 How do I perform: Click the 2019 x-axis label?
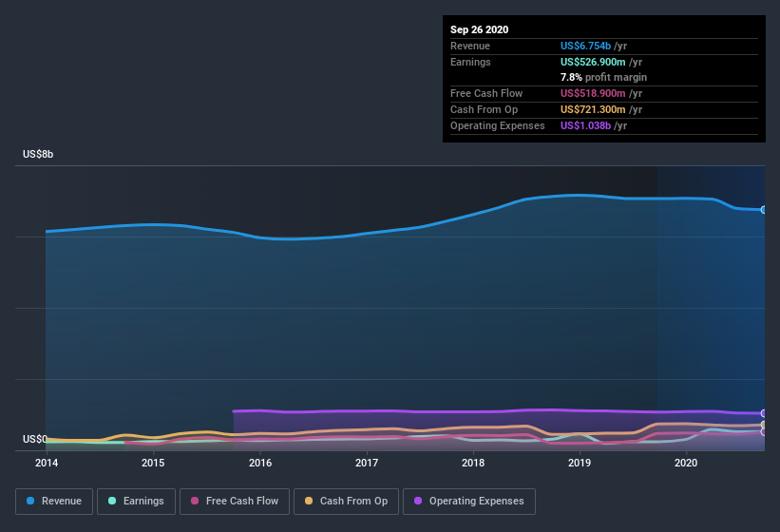(x=580, y=463)
